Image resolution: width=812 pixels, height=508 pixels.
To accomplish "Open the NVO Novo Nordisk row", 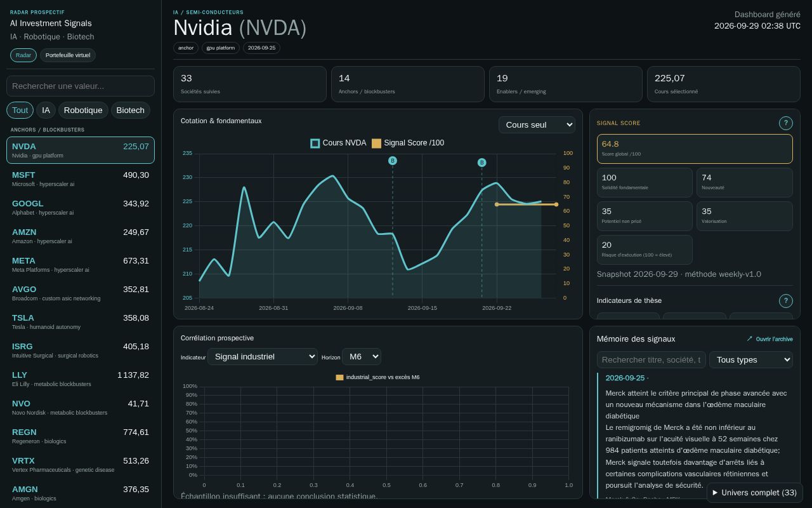I will 81,408.
